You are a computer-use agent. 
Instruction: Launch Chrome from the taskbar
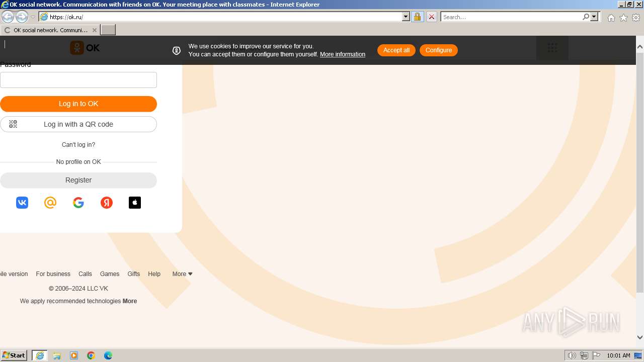[91, 355]
